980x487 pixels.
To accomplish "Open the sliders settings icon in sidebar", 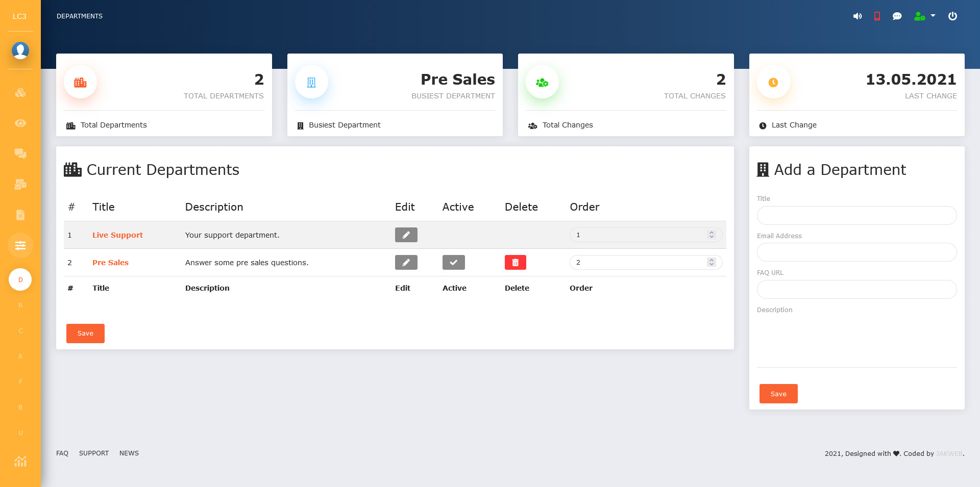I will pos(20,245).
